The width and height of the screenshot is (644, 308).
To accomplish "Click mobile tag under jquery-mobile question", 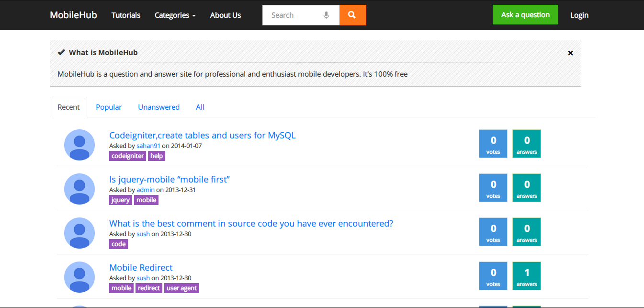I will 146,200.
